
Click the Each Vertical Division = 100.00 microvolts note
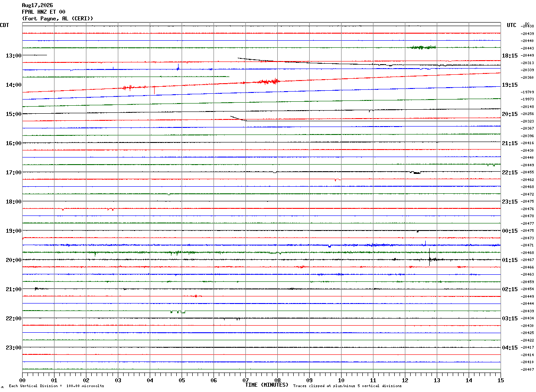coord(56,386)
